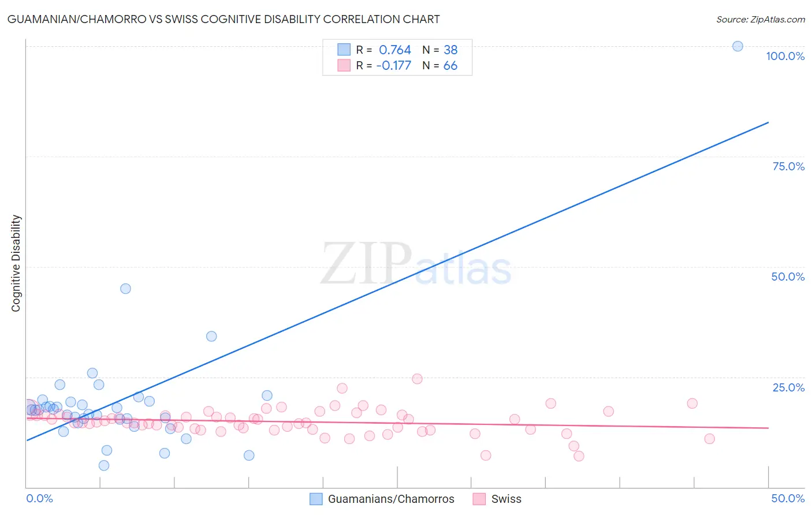Select the Swiss legend label

(506, 499)
